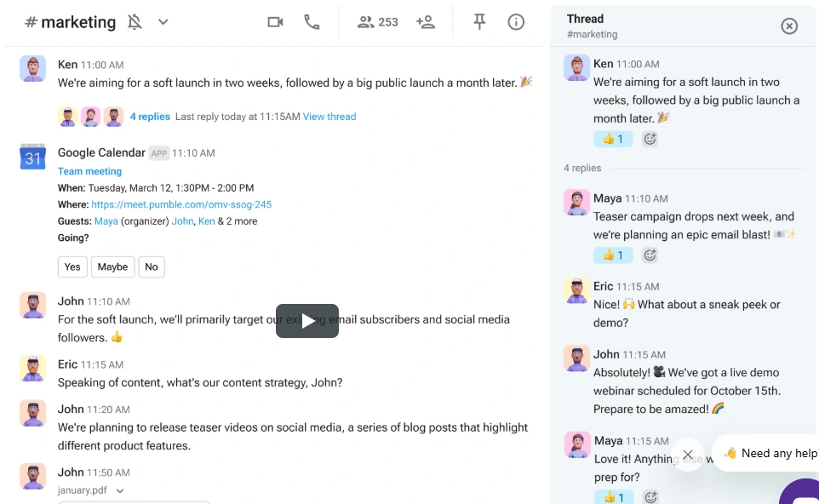Toggle thumbs-up reaction on Ken's thread message

point(613,139)
